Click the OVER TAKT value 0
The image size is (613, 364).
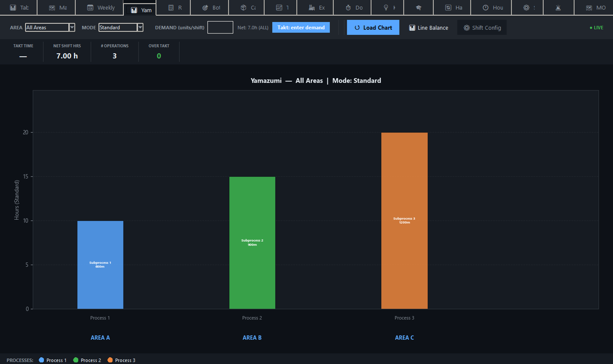tap(159, 56)
